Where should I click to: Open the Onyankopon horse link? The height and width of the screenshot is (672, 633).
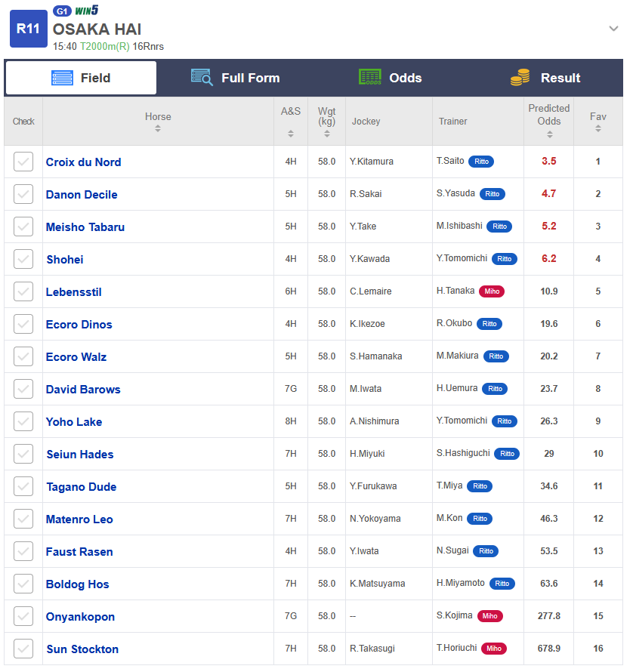coord(80,616)
